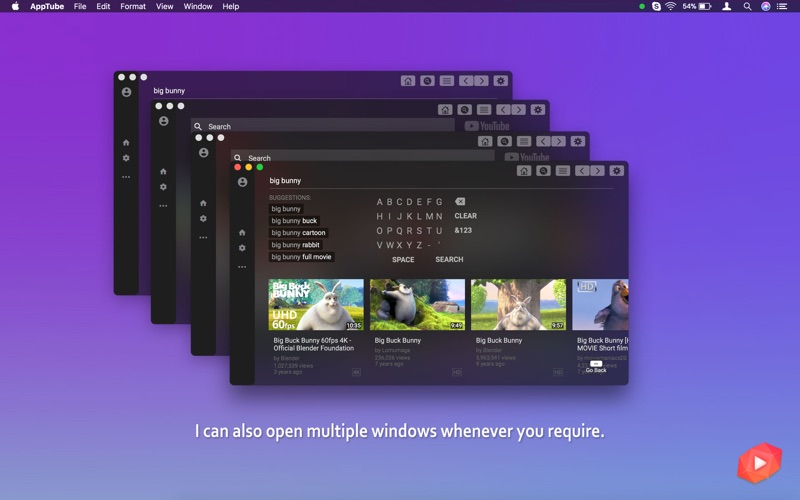
Task: Click settings gear in third window toolbar
Action: point(578,141)
